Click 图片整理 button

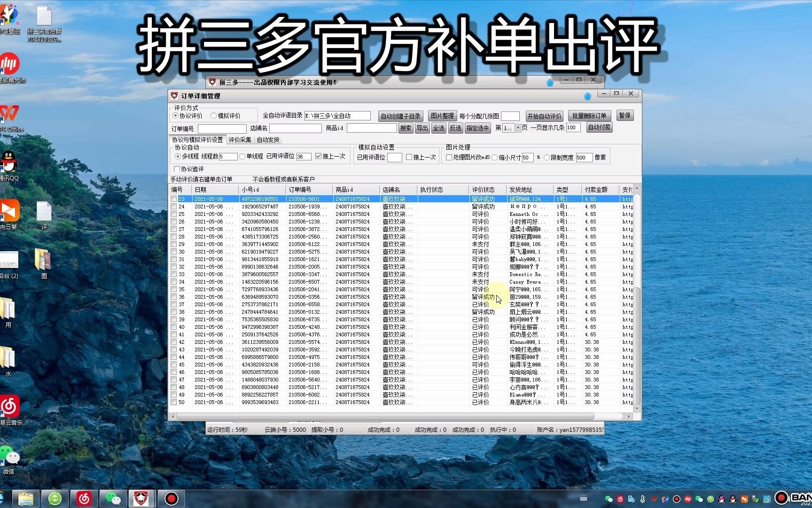pyautogui.click(x=442, y=116)
